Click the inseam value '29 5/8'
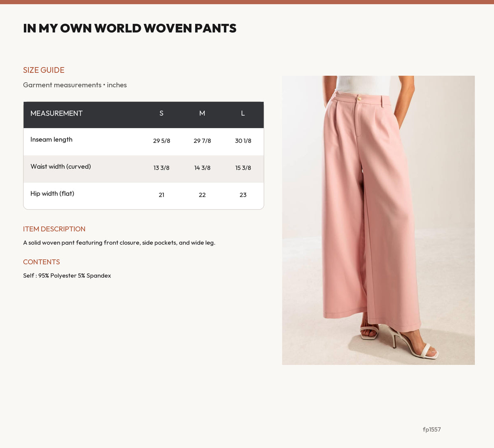 click(161, 141)
